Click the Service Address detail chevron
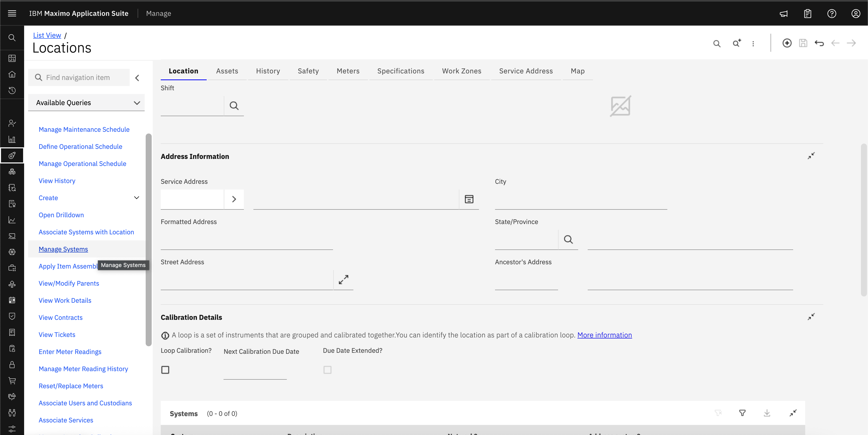 pyautogui.click(x=234, y=199)
